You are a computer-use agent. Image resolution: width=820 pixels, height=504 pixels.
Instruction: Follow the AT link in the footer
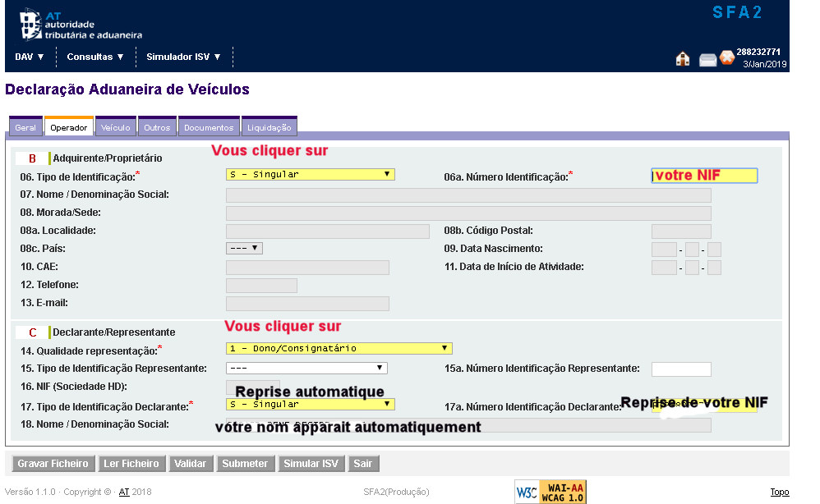click(124, 492)
